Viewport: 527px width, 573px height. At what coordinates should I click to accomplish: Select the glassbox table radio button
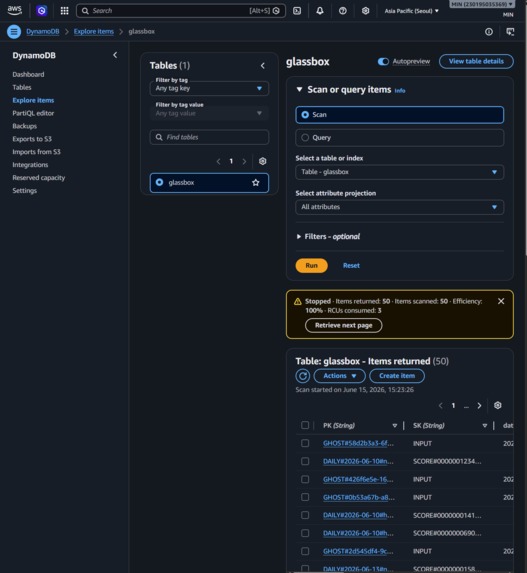point(159,182)
